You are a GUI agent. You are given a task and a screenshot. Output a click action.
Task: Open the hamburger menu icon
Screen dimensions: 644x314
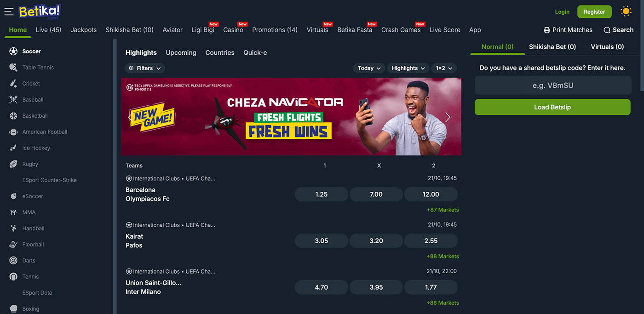point(9,11)
